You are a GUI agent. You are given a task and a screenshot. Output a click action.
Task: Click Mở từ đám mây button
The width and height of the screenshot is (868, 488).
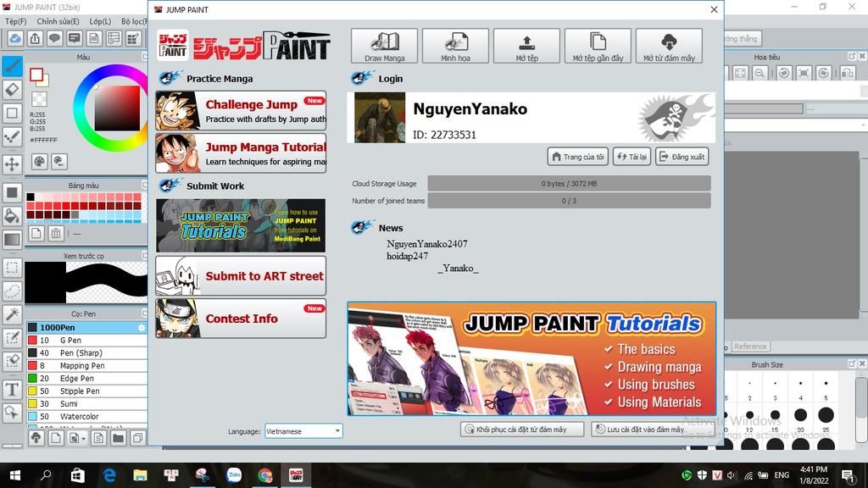coord(670,47)
